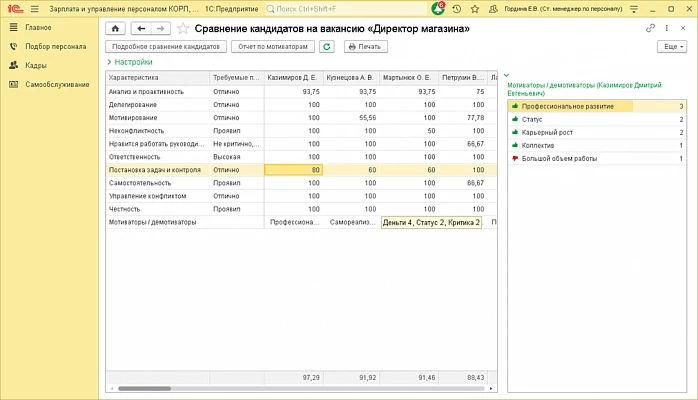Select Карьерный рост motivator row
698x400 pixels.
point(597,132)
